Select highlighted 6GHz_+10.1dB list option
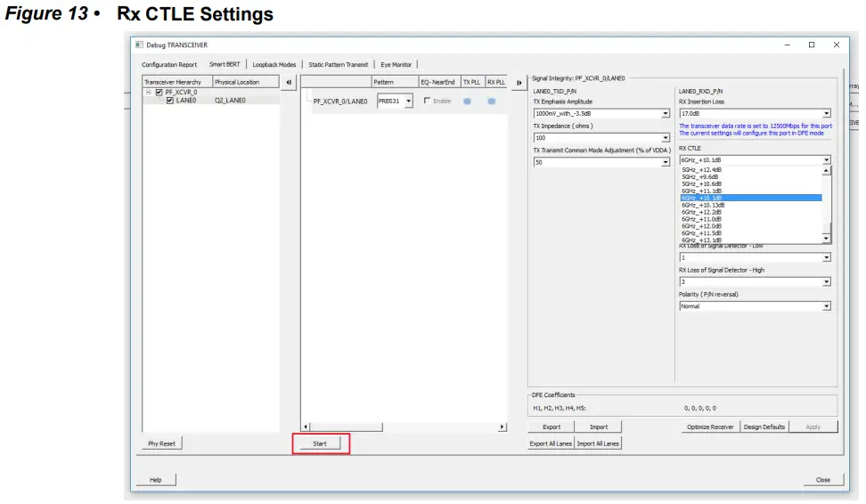Screen dimensions: 866x504 click(x=751, y=198)
